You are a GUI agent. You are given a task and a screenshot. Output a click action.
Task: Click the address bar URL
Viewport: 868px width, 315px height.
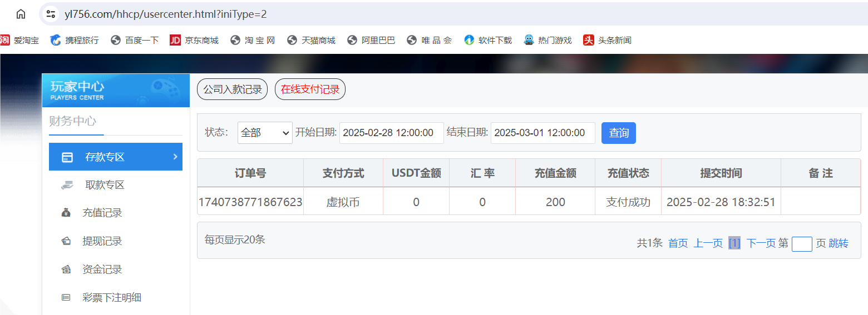(x=166, y=14)
